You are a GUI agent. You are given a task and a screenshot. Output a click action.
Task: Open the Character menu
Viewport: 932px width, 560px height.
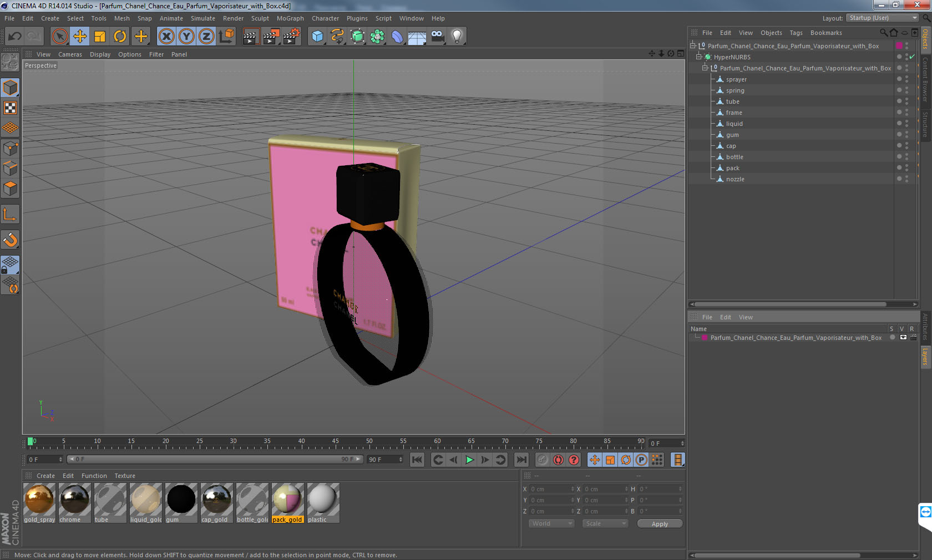[x=325, y=18]
